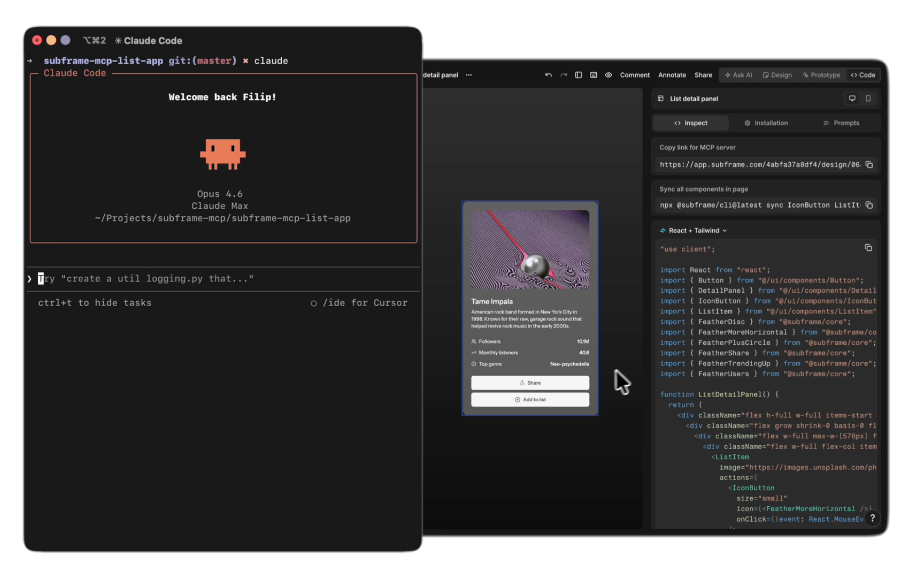Switch to the Installation tab
The image size is (924, 578).
point(766,123)
